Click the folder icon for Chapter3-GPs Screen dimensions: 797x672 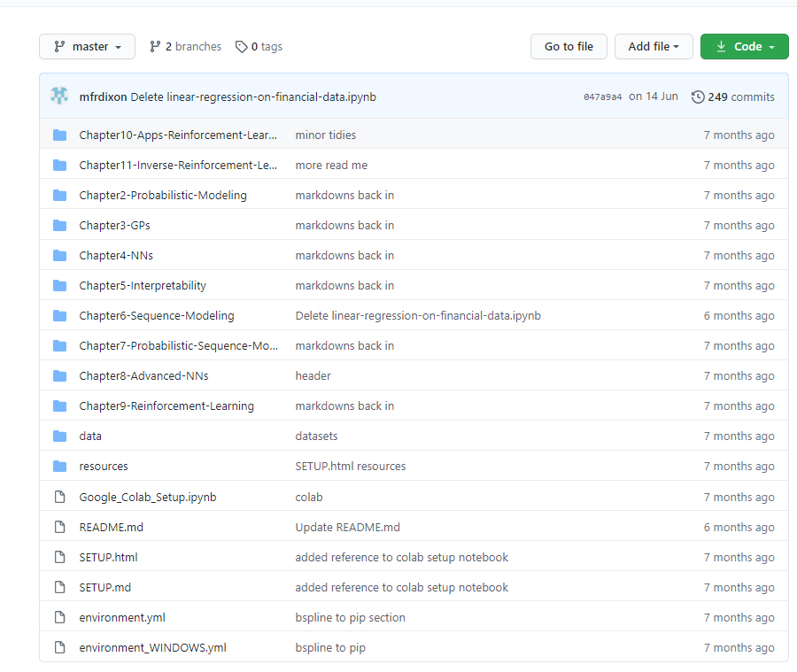(59, 226)
